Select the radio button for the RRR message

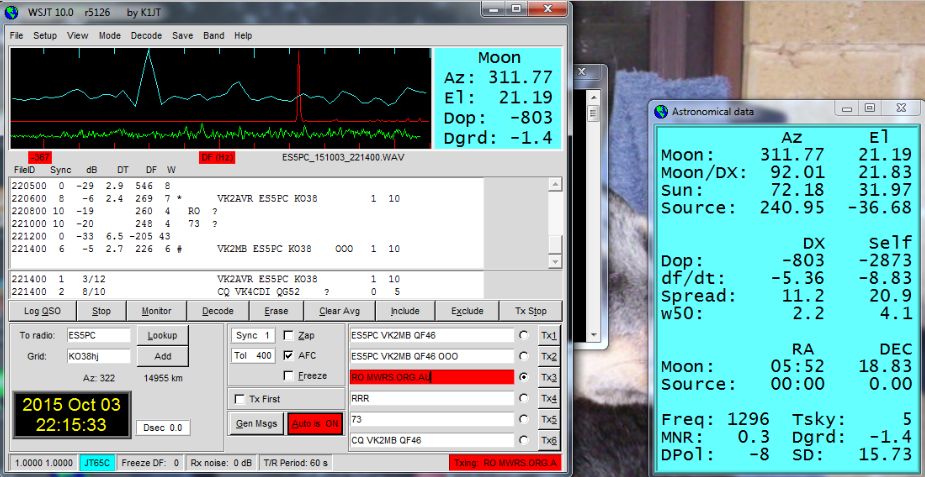(524, 398)
